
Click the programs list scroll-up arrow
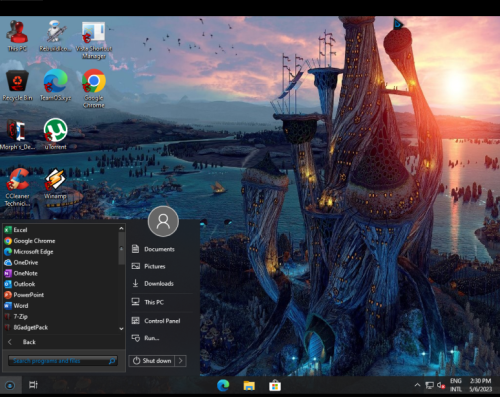pos(121,229)
